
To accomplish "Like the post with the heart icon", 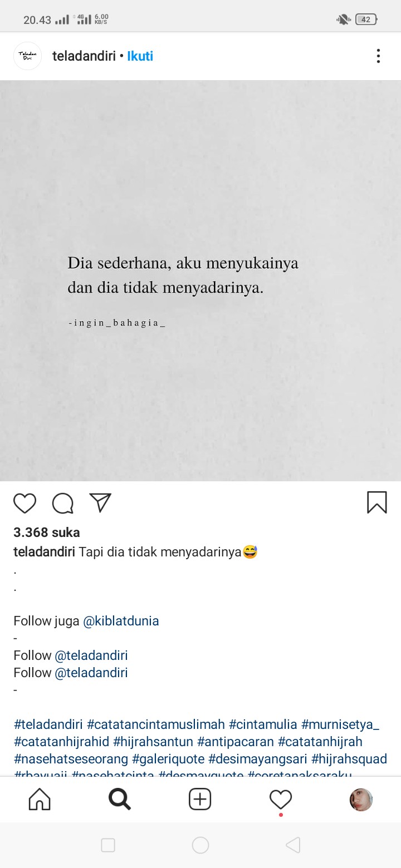I will [x=25, y=503].
